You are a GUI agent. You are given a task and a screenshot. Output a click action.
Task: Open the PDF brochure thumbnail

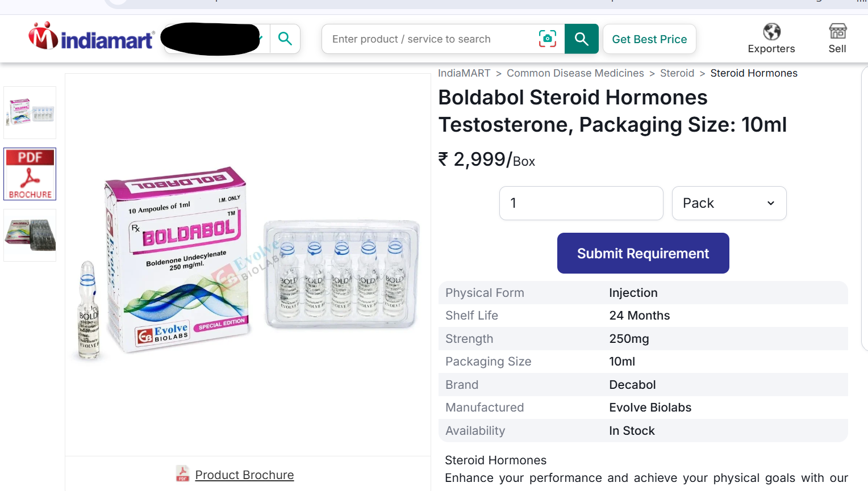[x=30, y=174]
